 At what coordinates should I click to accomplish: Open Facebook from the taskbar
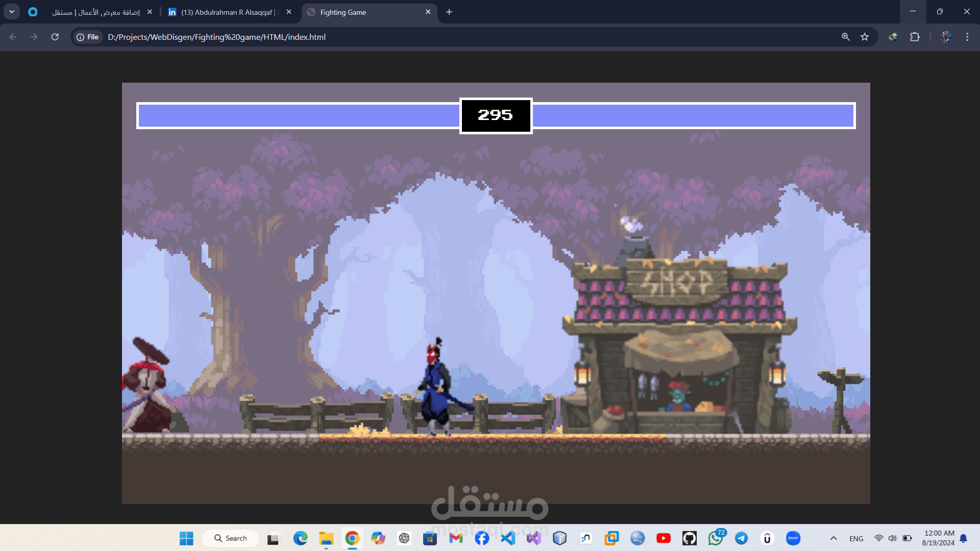(482, 538)
